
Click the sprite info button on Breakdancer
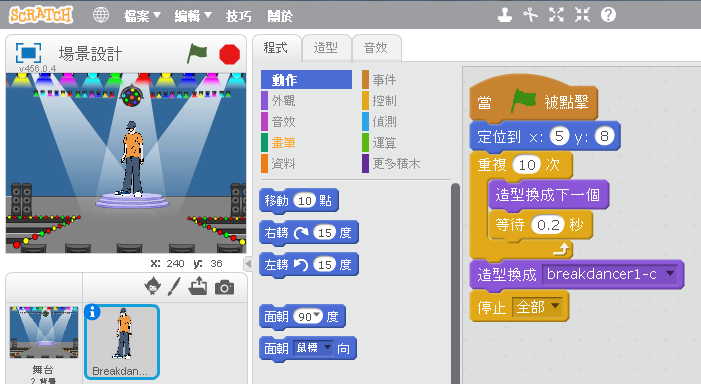point(92,312)
